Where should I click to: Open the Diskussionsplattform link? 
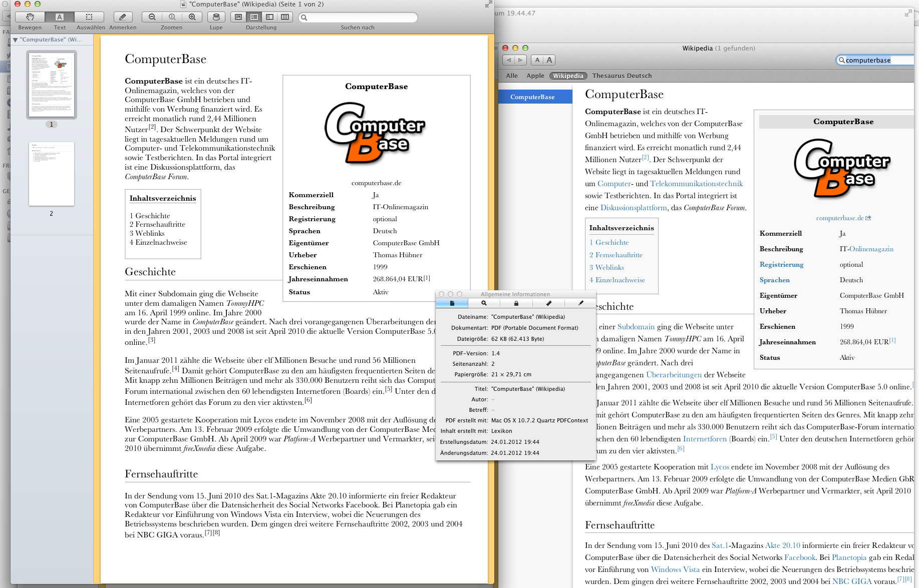pyautogui.click(x=634, y=208)
